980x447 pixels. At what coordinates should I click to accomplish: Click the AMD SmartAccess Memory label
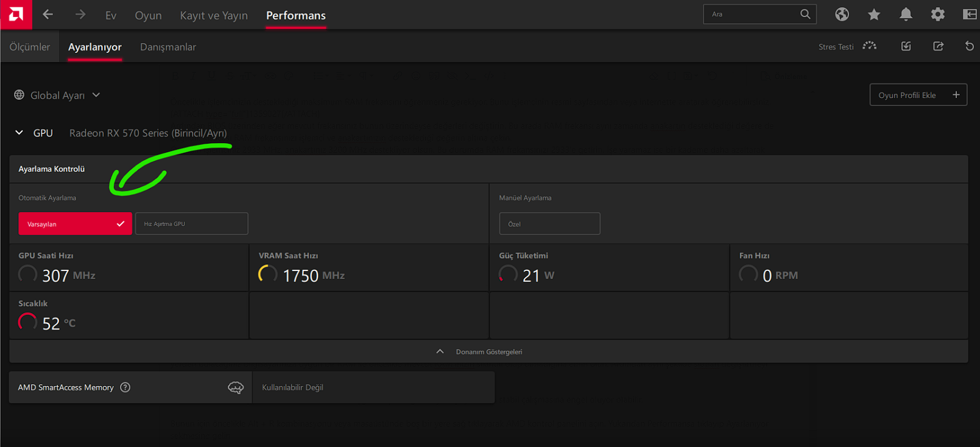pos(66,387)
